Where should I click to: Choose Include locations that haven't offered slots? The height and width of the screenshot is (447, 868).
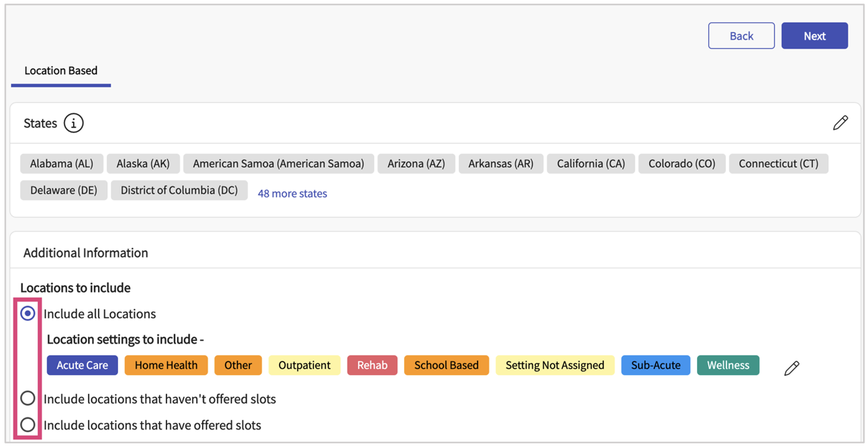[x=28, y=398]
